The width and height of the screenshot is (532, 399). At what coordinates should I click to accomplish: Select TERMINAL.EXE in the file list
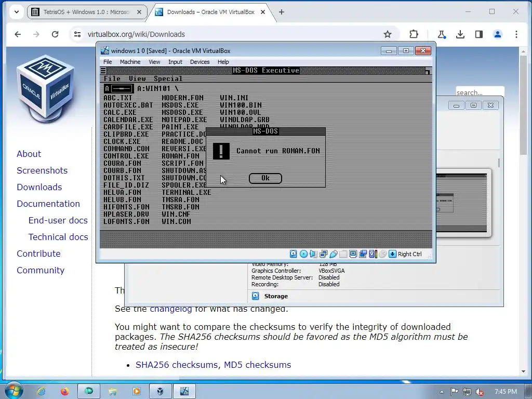pyautogui.click(x=187, y=192)
